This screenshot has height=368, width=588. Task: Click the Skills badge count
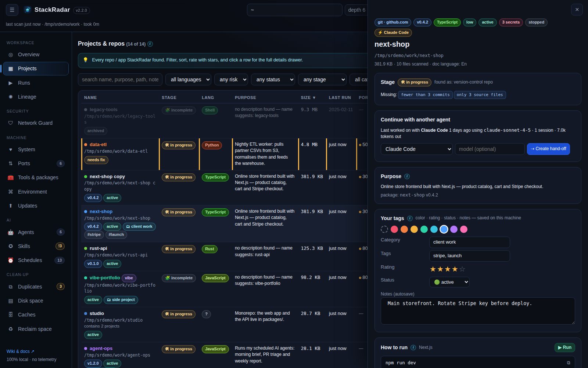[x=60, y=246]
